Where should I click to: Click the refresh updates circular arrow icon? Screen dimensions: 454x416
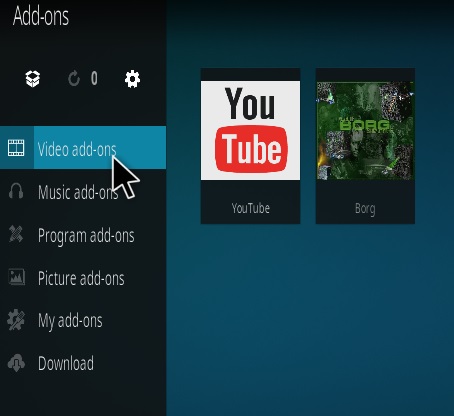tap(74, 79)
